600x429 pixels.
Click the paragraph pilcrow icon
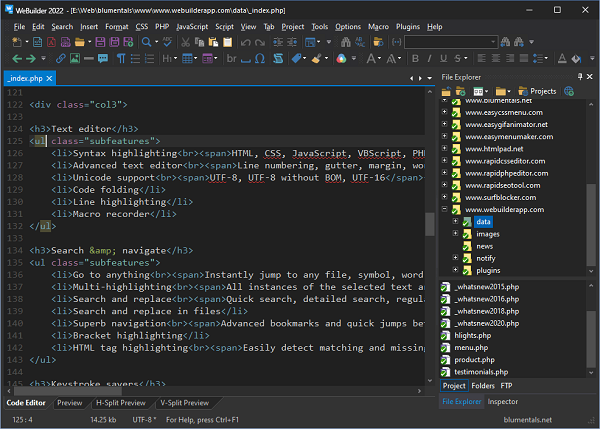pos(122,59)
